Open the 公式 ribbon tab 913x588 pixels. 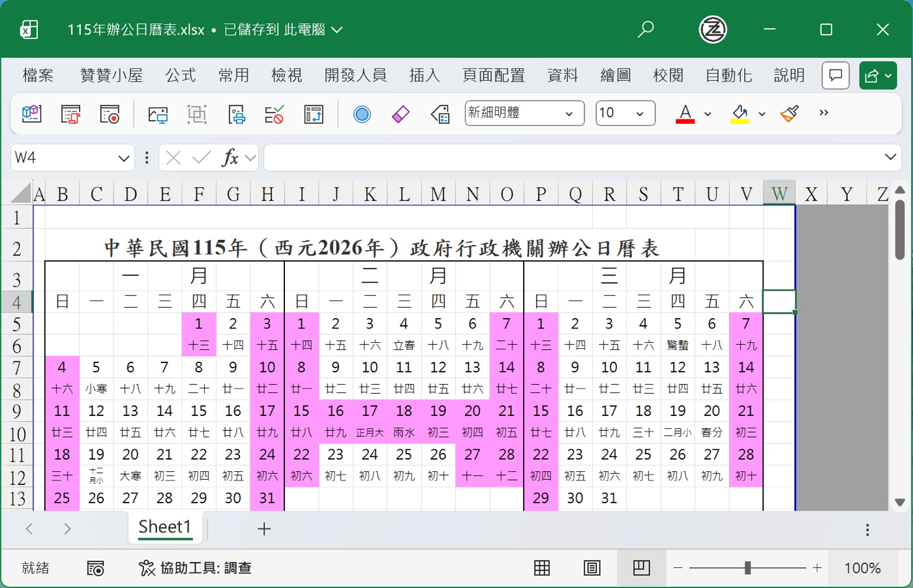point(181,76)
